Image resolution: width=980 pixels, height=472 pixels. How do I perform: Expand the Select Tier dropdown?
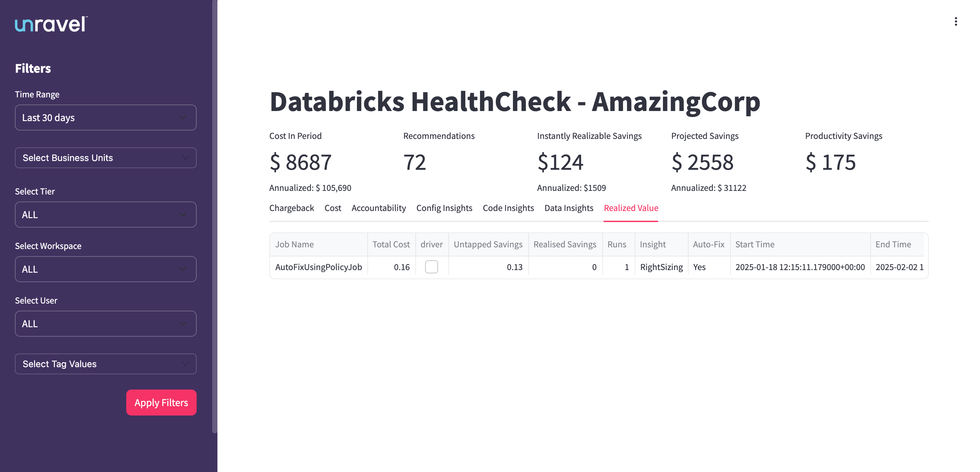point(105,215)
